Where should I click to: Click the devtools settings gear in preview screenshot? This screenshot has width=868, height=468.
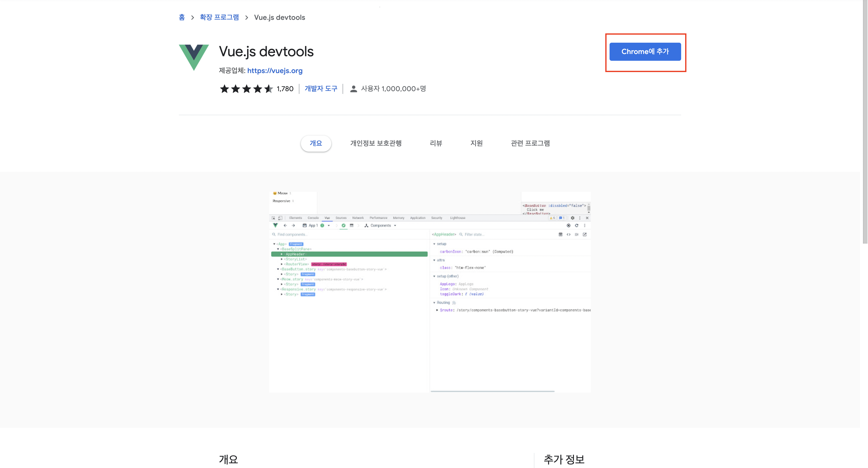[x=572, y=218]
